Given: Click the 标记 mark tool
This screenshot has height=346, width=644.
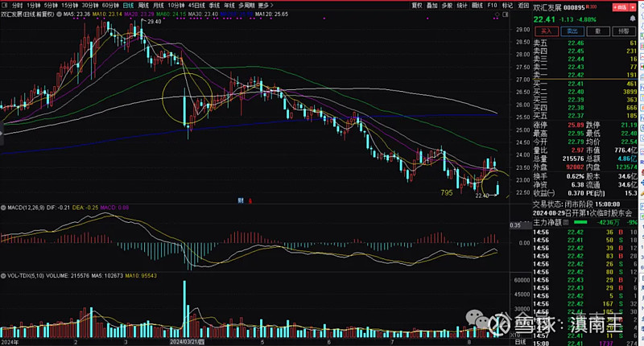Looking at the screenshot, I should pyautogui.click(x=508, y=6).
